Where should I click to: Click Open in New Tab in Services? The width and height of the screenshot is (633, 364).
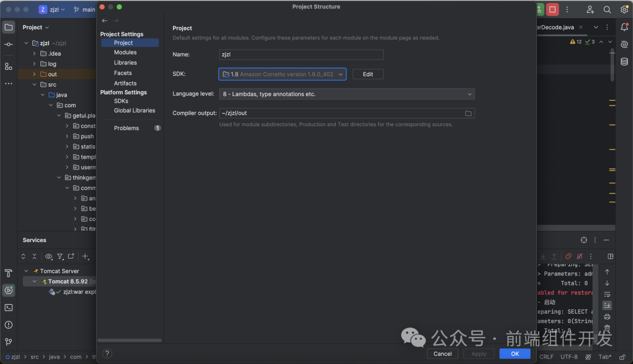(x=71, y=256)
